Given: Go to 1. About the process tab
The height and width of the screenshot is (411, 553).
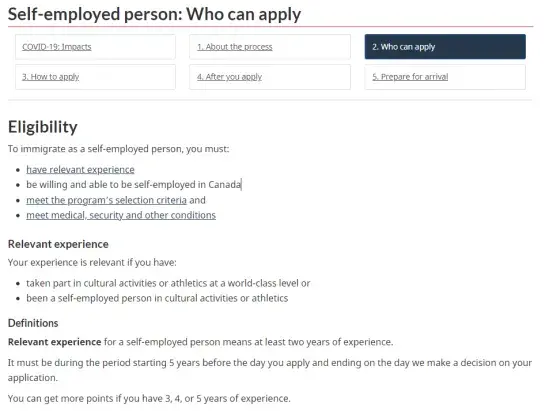Looking at the screenshot, I should [x=270, y=47].
